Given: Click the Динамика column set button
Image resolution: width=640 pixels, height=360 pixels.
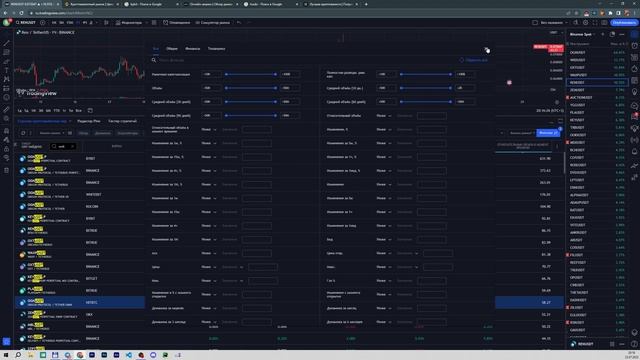Looking at the screenshot, I should coord(102,133).
